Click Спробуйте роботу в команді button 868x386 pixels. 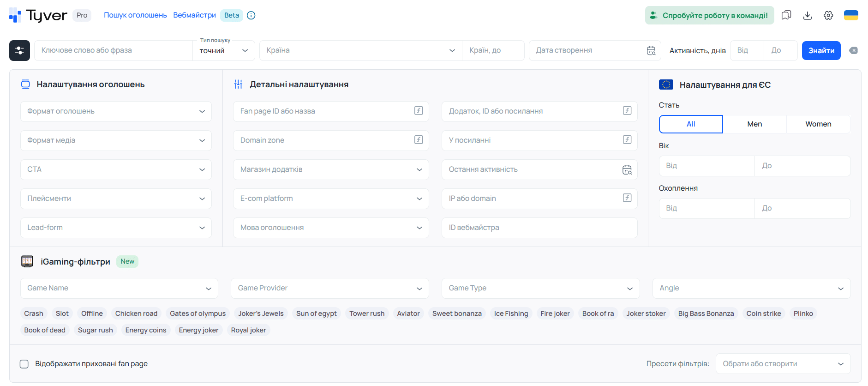(709, 15)
